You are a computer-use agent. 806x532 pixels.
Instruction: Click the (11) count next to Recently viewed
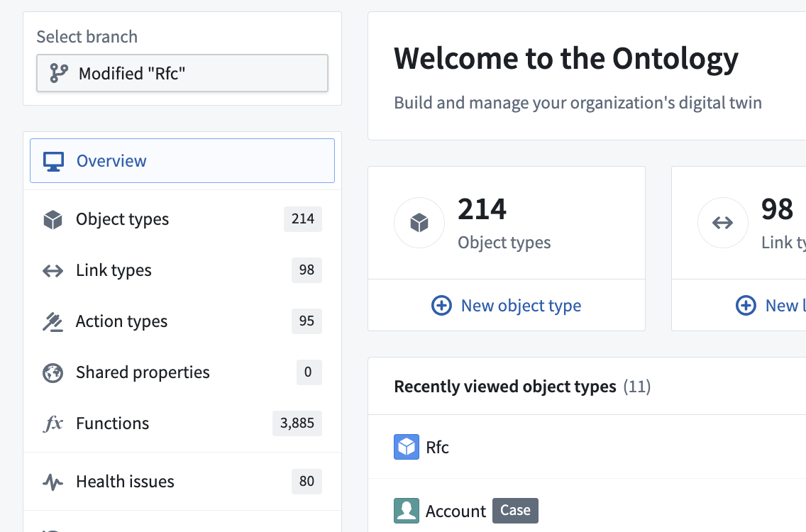(637, 387)
